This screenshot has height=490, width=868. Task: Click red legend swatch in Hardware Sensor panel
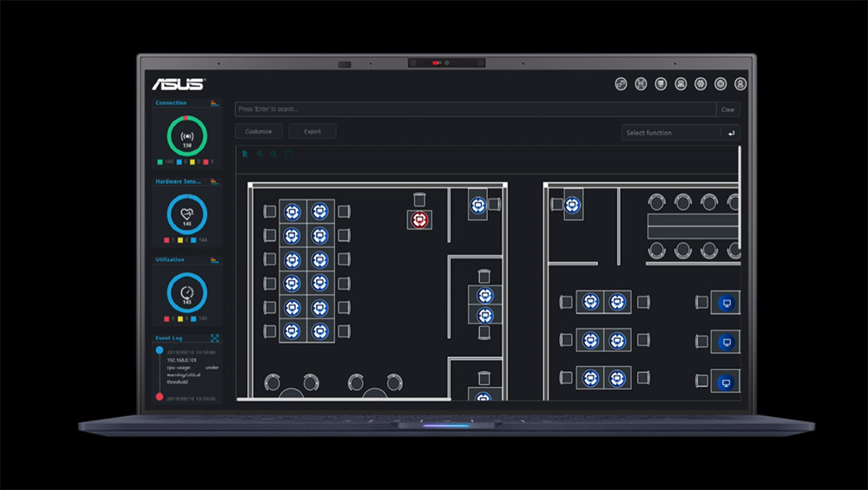pos(167,240)
